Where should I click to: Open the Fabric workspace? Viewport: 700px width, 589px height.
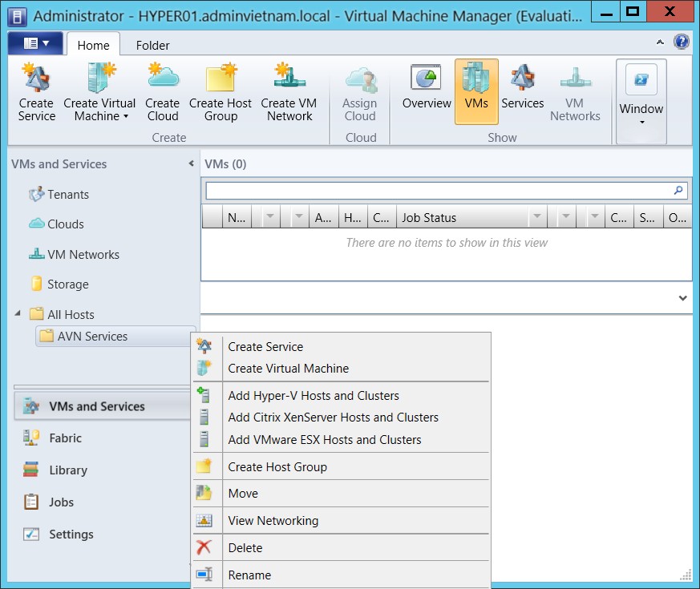pyautogui.click(x=103, y=438)
